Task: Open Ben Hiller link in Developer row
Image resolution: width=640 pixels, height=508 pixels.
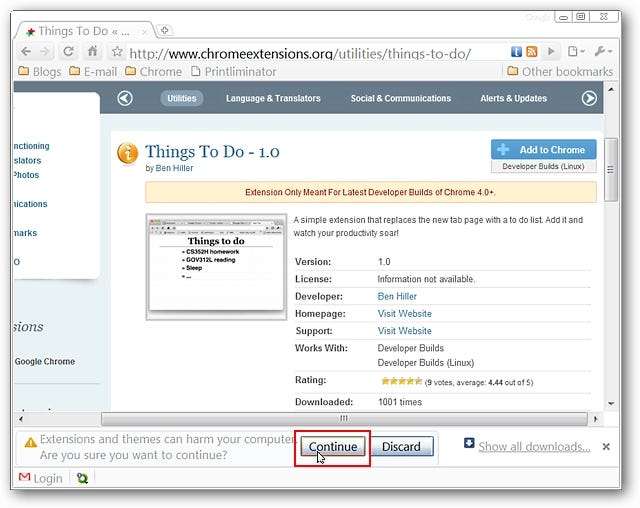Action: (397, 297)
